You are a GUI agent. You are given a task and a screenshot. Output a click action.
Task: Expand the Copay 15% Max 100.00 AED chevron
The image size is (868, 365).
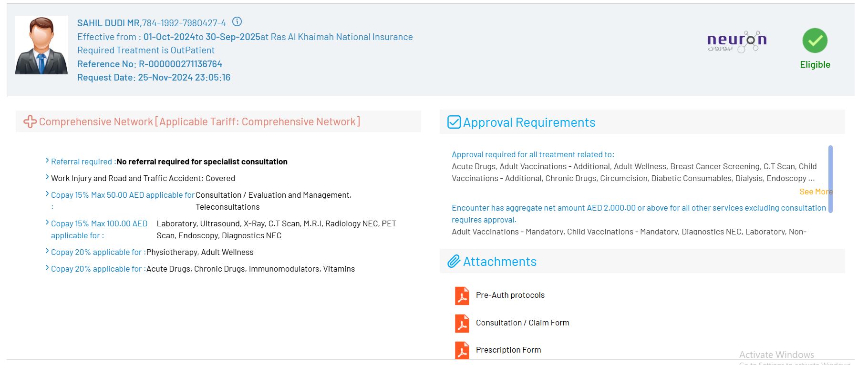(47, 223)
